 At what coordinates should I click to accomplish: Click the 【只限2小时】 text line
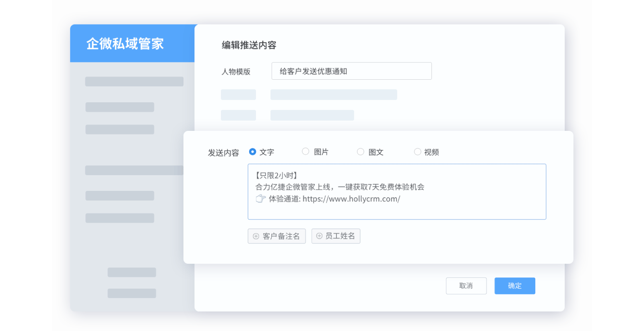click(277, 176)
